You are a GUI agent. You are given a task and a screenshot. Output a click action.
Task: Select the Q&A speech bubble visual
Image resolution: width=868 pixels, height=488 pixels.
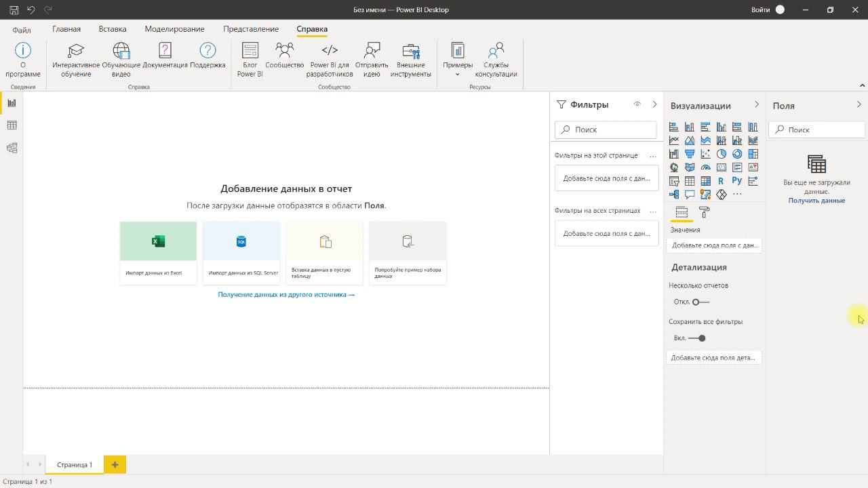tap(690, 195)
